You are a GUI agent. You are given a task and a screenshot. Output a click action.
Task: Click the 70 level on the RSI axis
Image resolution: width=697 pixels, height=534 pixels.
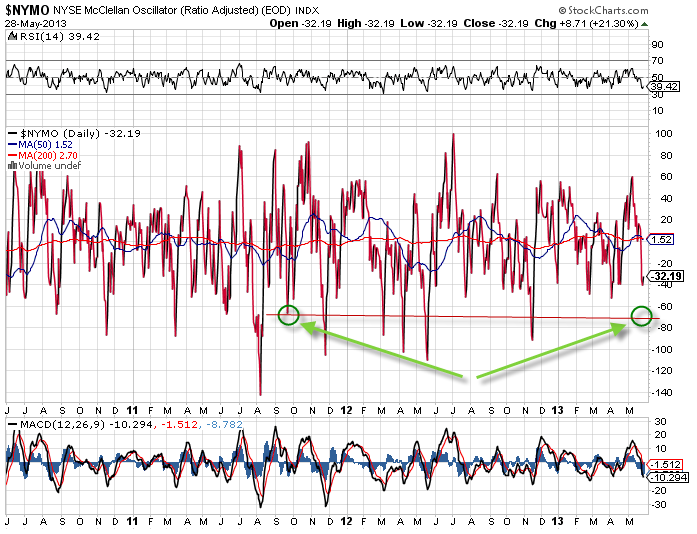point(657,60)
